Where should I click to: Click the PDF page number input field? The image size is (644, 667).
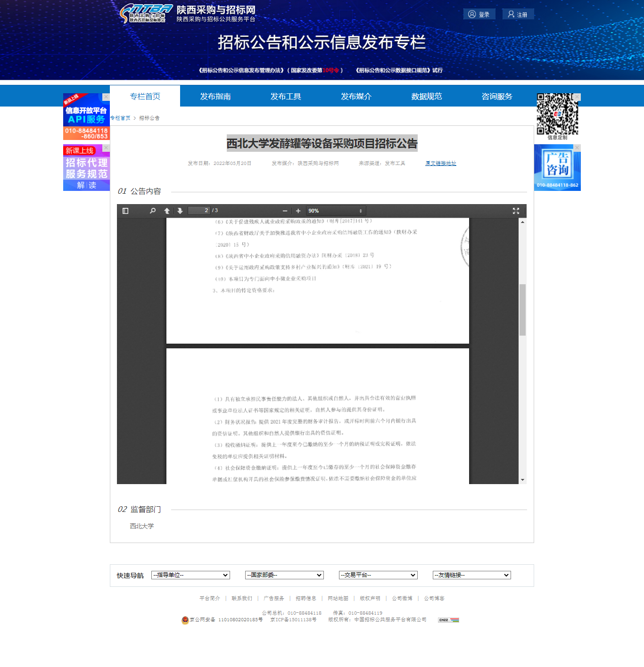[199, 211]
